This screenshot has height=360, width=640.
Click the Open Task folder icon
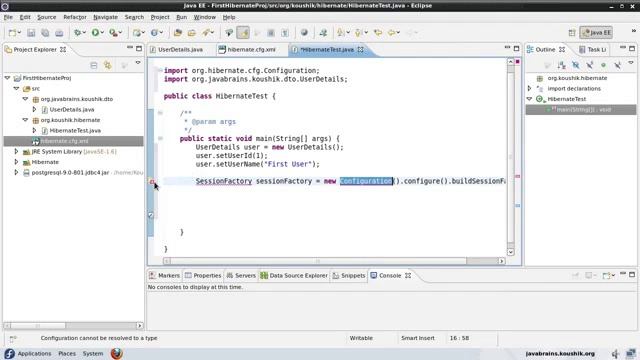(x=191, y=33)
